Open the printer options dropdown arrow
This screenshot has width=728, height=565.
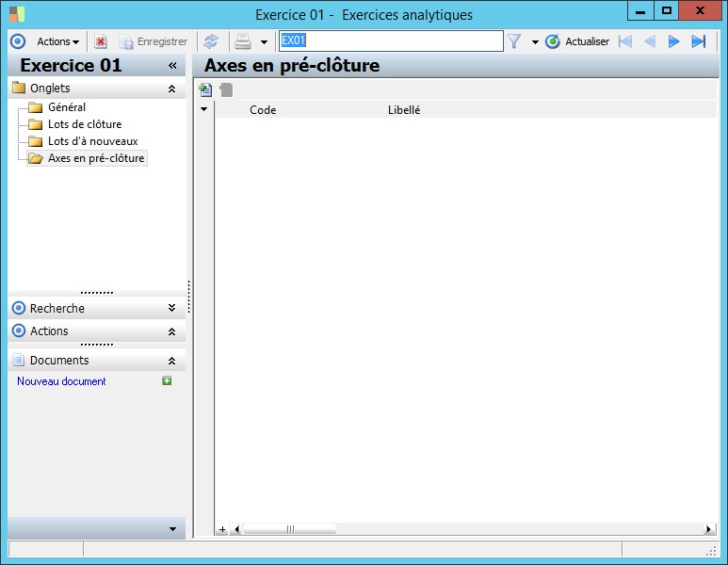(x=264, y=42)
